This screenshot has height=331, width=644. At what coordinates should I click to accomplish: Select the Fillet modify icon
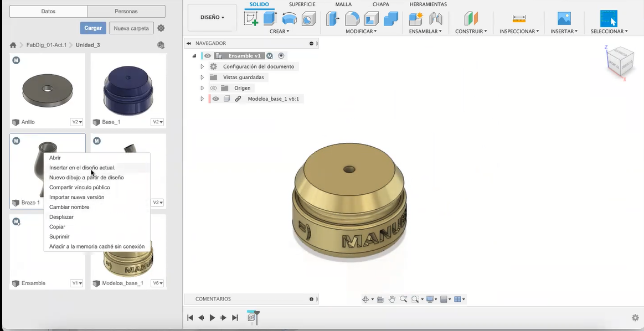(352, 19)
